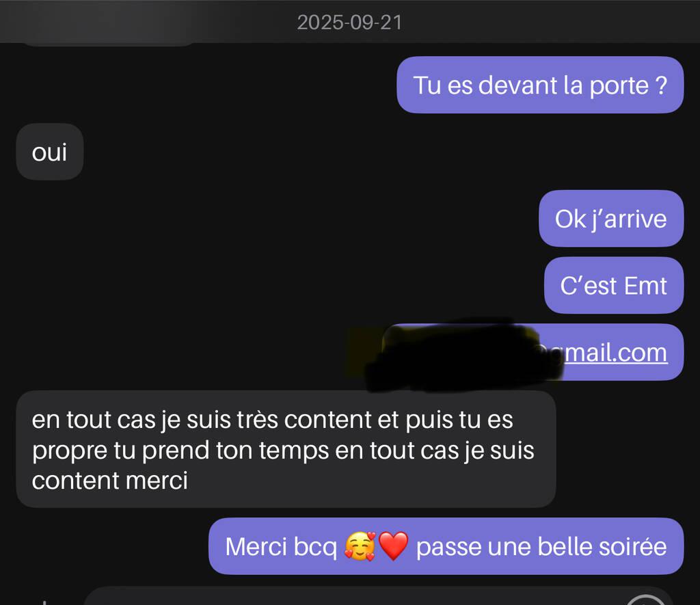Tap the word 'porte' in first sent message
This screenshot has height=605, width=700.
pyautogui.click(x=619, y=85)
